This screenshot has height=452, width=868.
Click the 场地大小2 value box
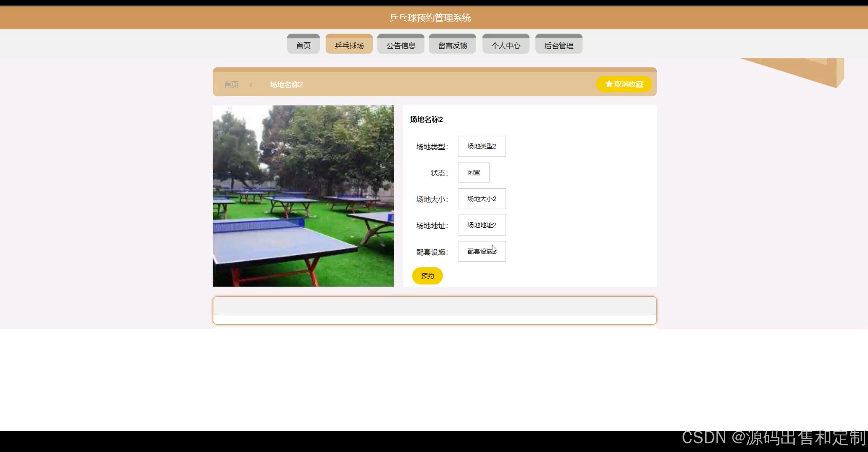(x=481, y=199)
